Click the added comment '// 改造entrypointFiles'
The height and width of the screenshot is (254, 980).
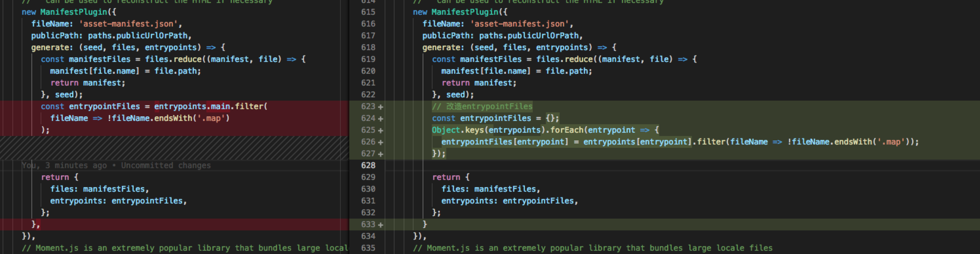pyautogui.click(x=482, y=107)
